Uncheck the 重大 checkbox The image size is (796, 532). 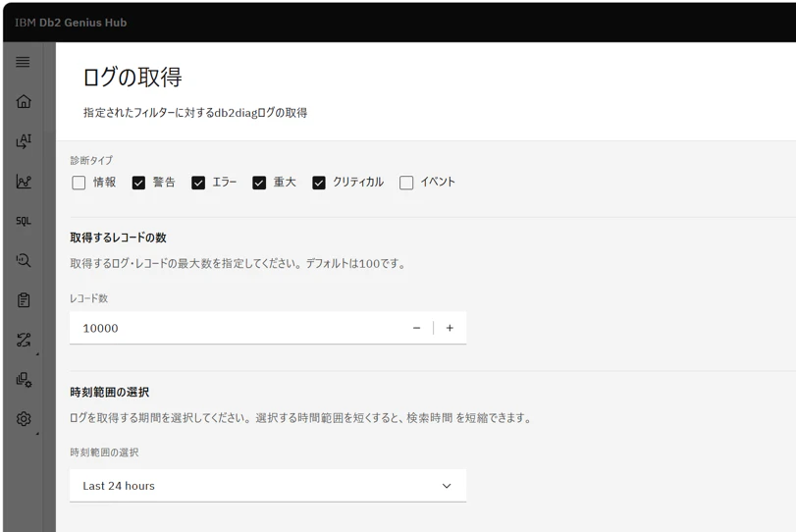pos(259,183)
